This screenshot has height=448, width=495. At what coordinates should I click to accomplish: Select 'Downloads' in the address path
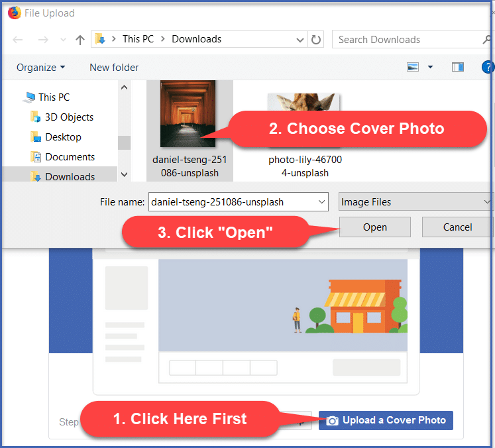pyautogui.click(x=196, y=39)
